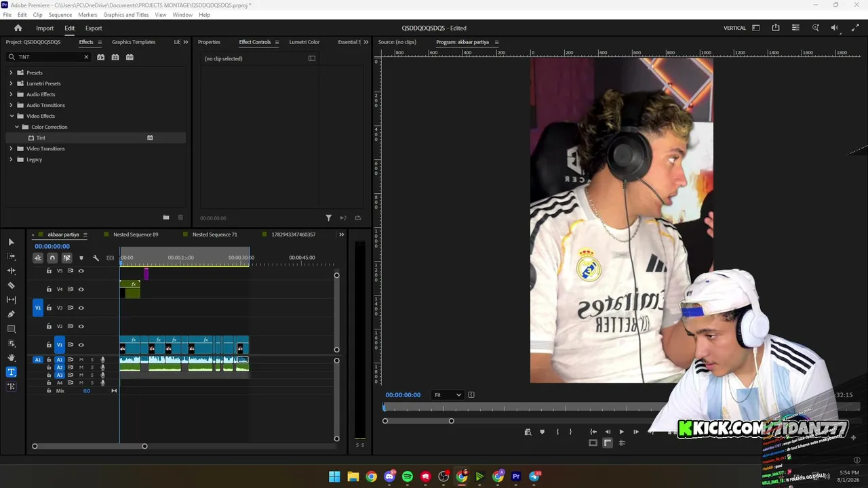Select the Pen tool
868x488 pixels.
[11, 314]
